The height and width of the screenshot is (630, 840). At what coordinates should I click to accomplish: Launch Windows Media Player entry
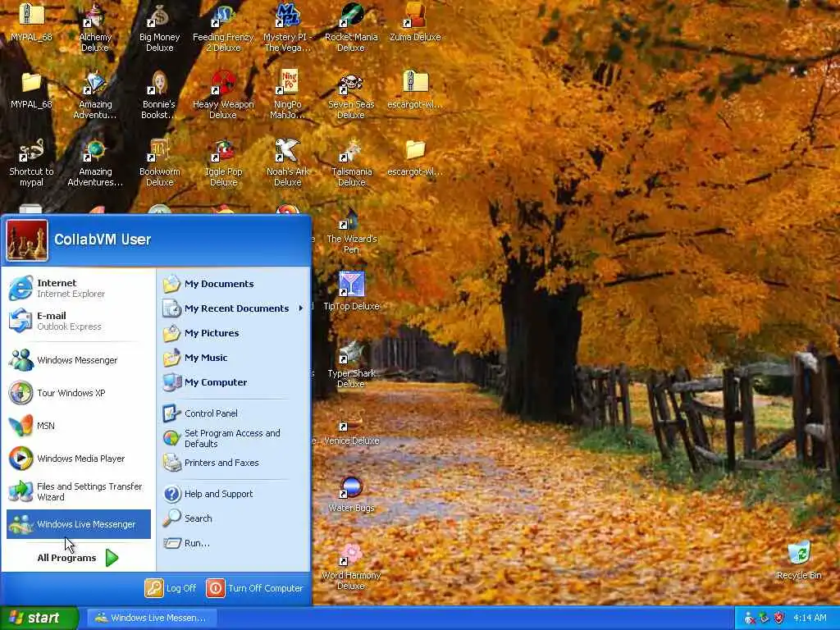pos(79,458)
